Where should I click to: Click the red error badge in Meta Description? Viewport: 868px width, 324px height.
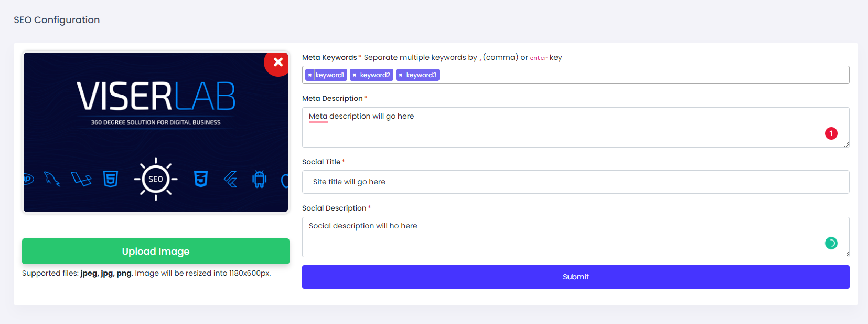point(831,133)
